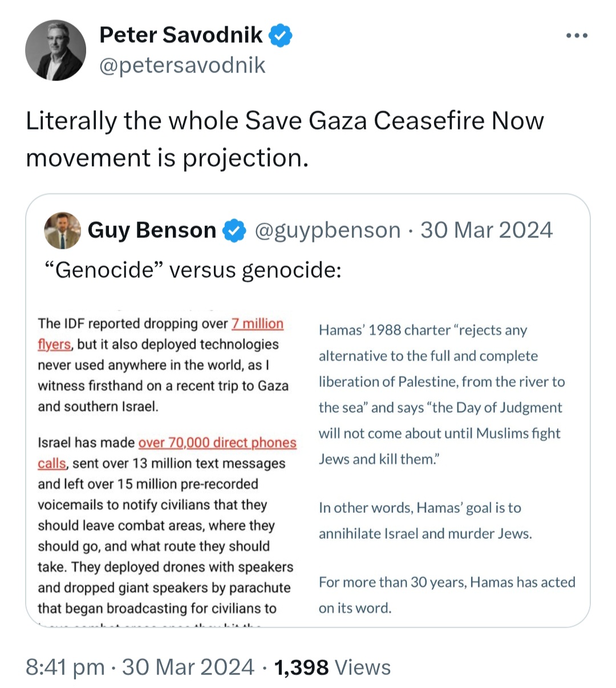Click Guy Benson's small avatar

(x=63, y=230)
